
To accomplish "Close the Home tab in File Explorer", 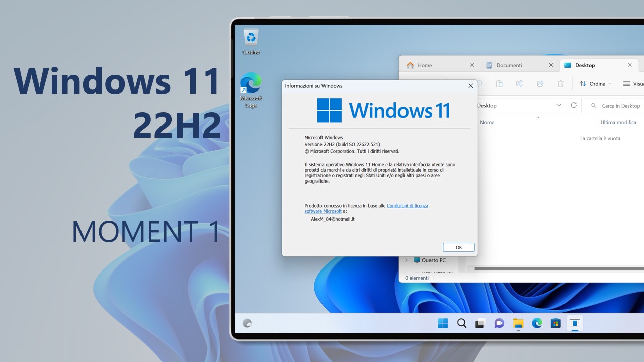I will [x=472, y=65].
